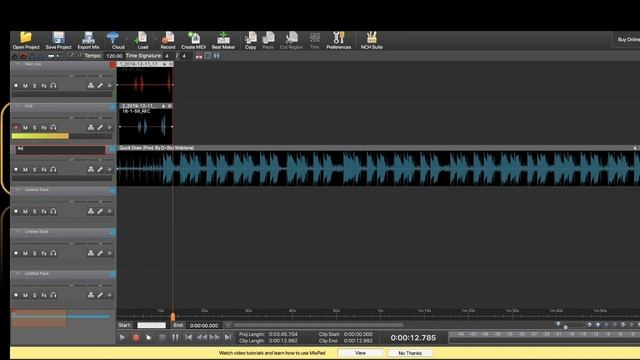640x360 pixels.
Task: Click the orange playhead marker on timeline
Action: tap(173, 316)
